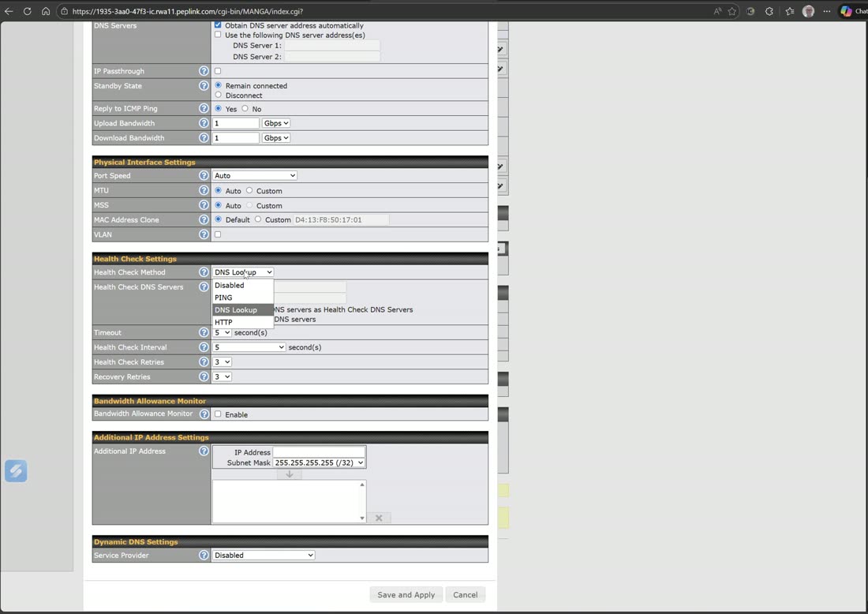Open browser settings and more menu
Viewport: 868px width, 614px height.
[826, 11]
